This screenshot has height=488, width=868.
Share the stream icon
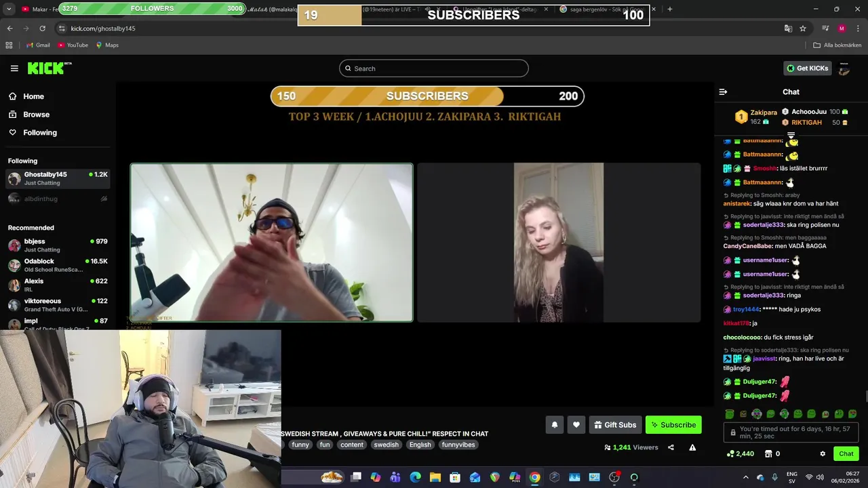[671, 447]
